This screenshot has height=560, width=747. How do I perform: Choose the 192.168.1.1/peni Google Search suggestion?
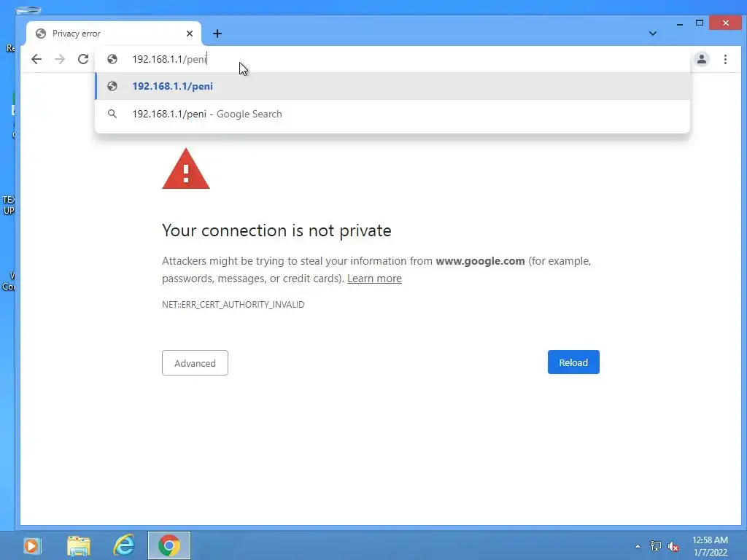392,114
